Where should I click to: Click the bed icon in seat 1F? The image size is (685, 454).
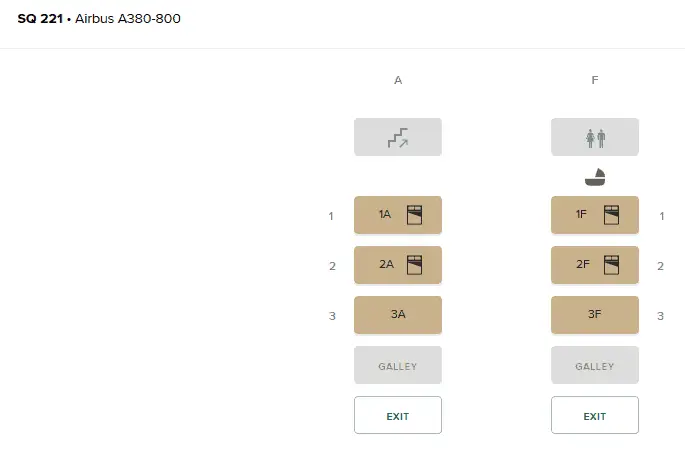[612, 215]
